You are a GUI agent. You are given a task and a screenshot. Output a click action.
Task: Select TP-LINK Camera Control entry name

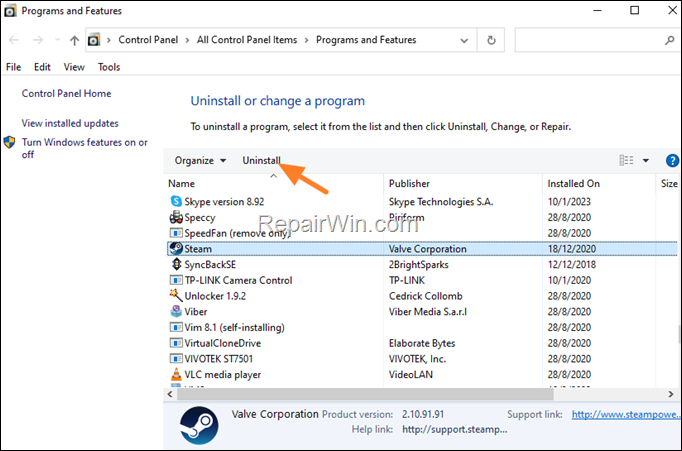click(238, 280)
